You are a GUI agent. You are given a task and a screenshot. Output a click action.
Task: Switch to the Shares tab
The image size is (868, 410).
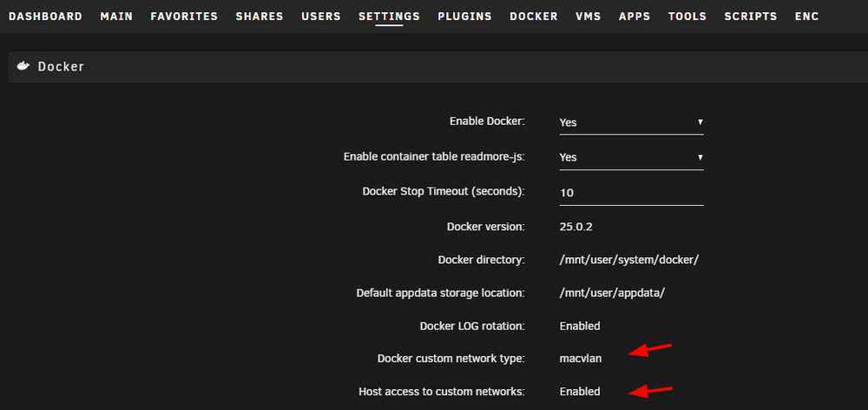point(260,17)
